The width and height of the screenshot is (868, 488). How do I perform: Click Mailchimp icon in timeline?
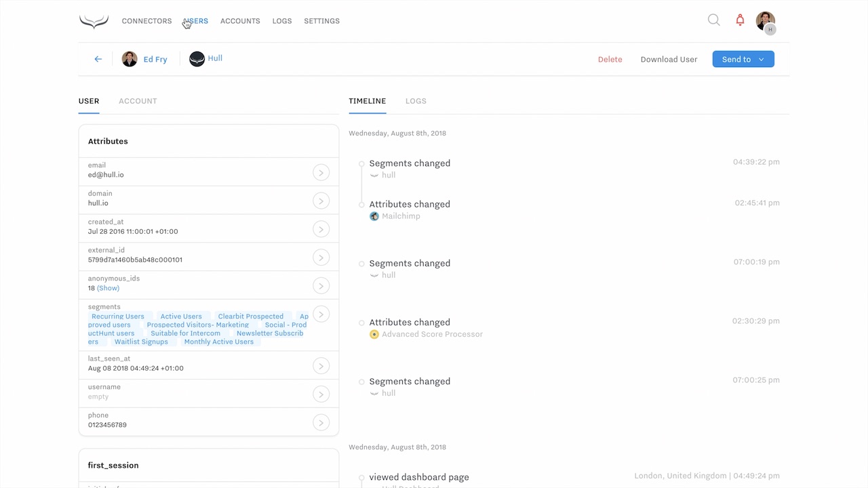374,216
